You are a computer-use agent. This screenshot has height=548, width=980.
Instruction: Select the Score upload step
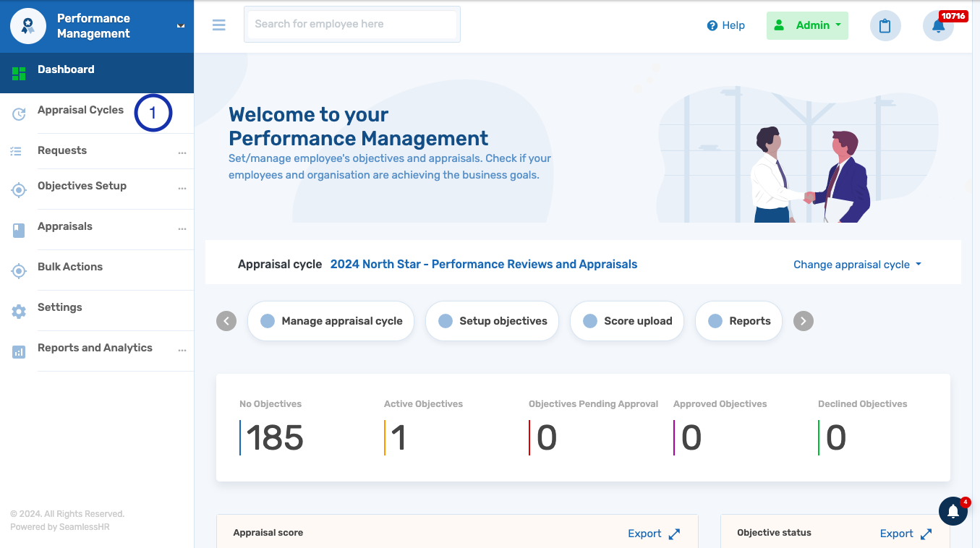pos(626,321)
